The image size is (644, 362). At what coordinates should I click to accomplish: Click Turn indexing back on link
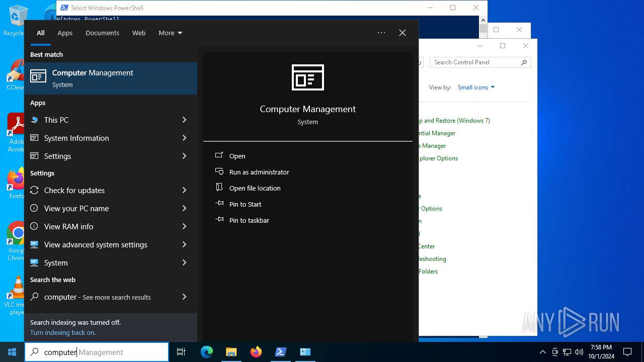tap(63, 332)
